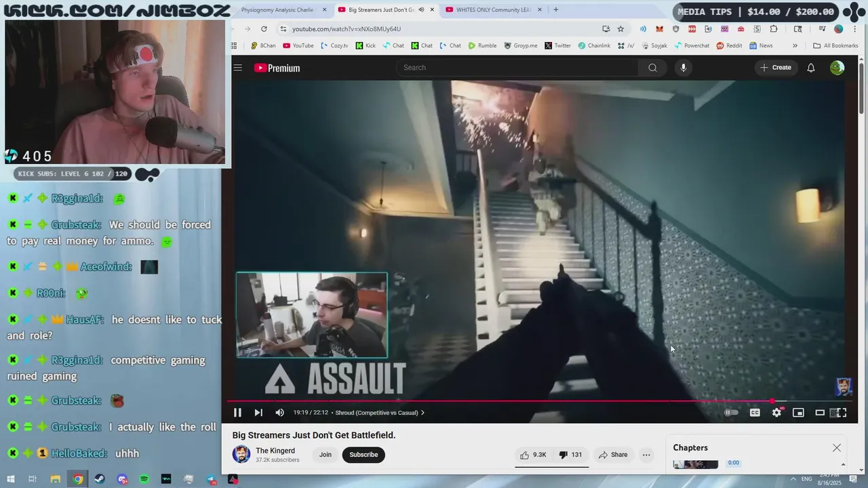Close the Chapters panel
This screenshot has width=868, height=488.
point(837,448)
